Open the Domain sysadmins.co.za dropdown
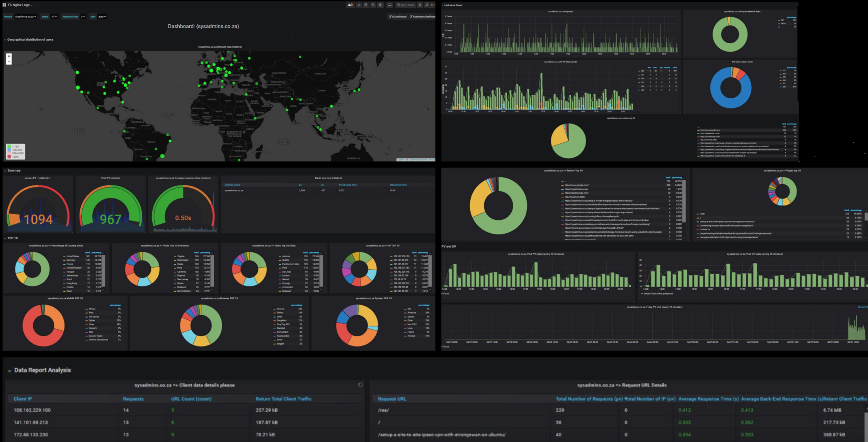The width and height of the screenshot is (868, 442). tap(25, 17)
